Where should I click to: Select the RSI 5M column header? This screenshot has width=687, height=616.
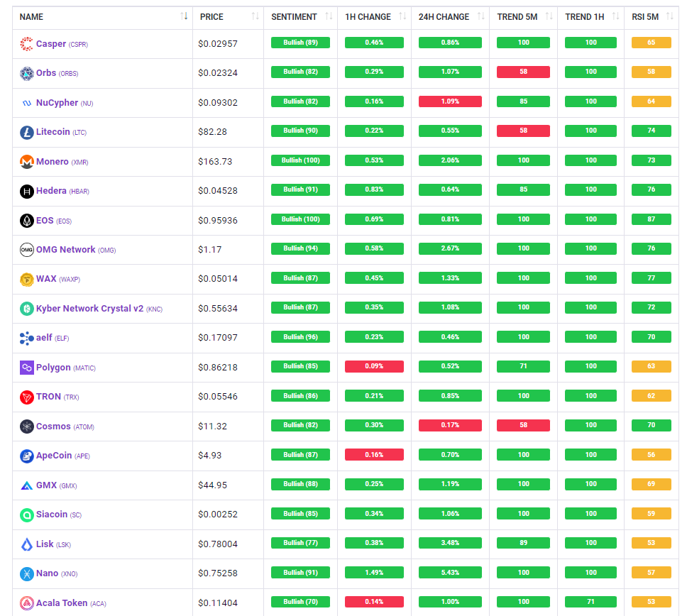644,16
